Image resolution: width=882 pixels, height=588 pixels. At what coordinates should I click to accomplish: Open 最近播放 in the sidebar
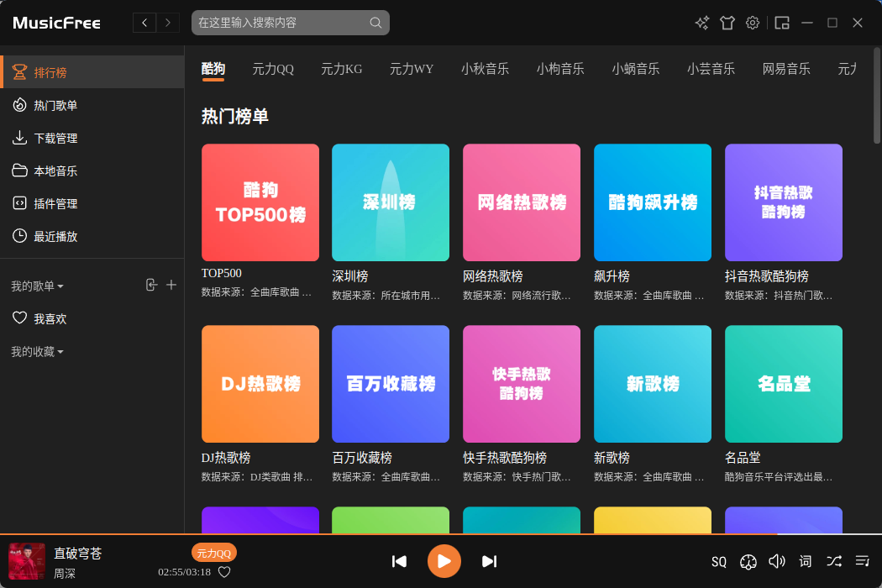pyautogui.click(x=92, y=236)
